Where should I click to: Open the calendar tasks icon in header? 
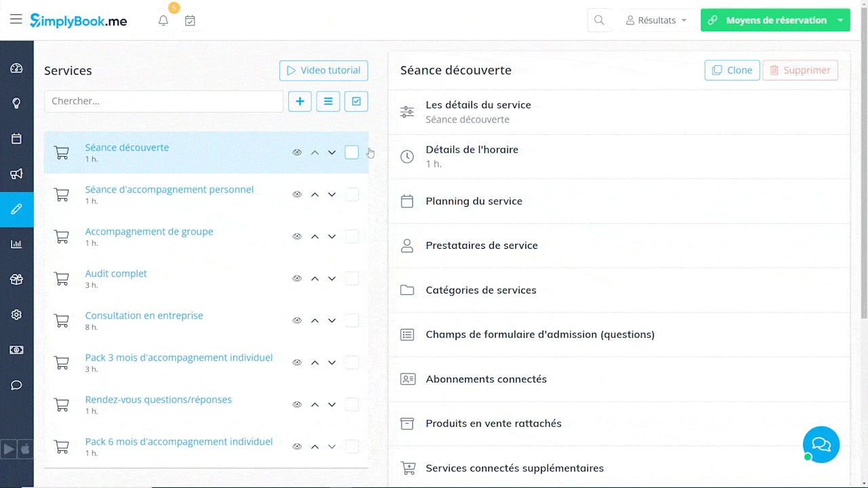(191, 21)
